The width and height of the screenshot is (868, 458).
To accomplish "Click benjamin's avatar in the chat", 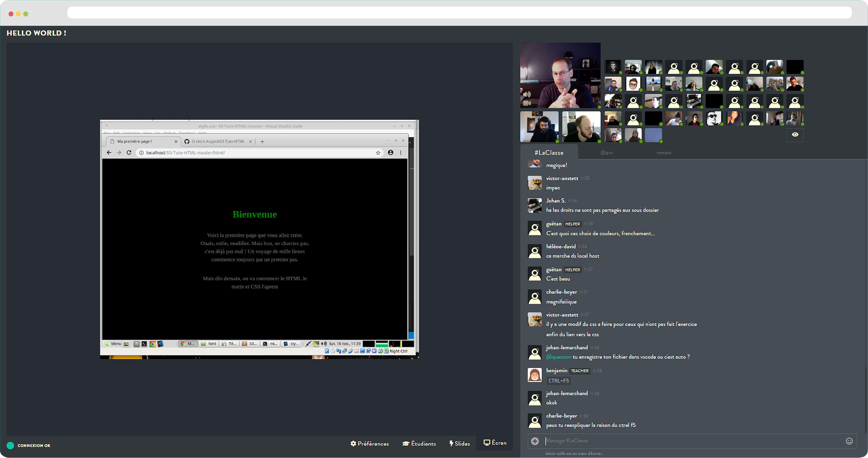I will tap(534, 375).
